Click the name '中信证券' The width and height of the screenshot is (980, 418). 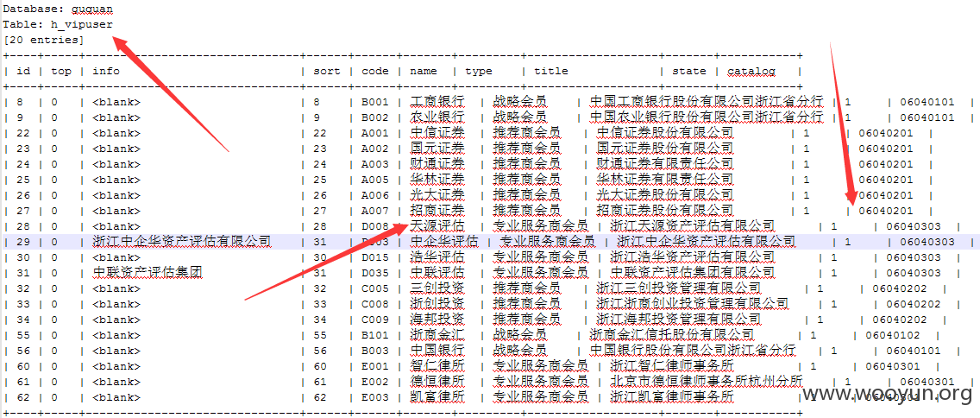coord(437,133)
